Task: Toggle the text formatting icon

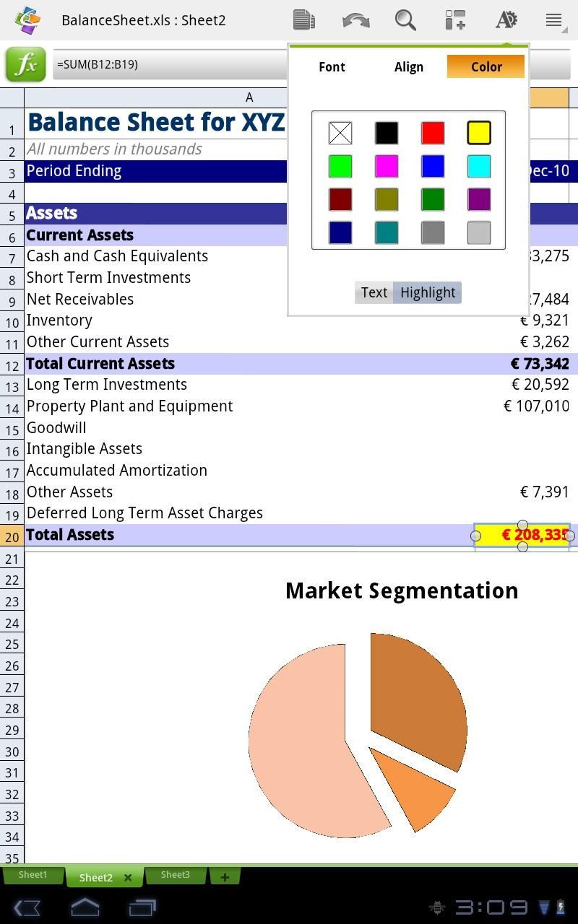Action: [x=506, y=20]
